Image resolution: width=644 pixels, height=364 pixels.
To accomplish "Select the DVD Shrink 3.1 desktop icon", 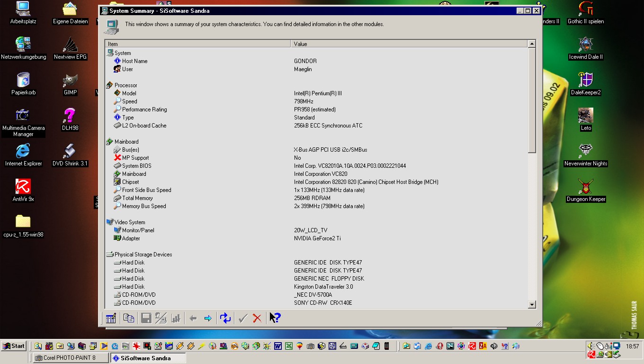I will [70, 155].
